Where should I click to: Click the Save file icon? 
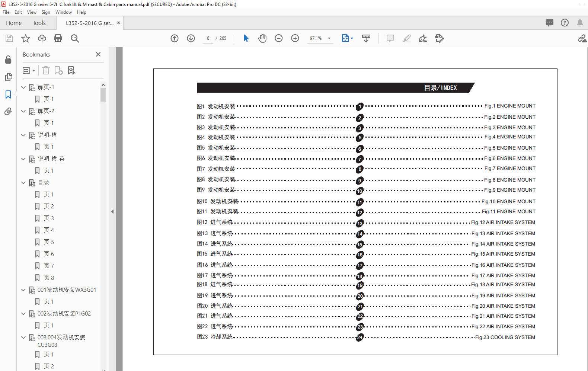9,38
